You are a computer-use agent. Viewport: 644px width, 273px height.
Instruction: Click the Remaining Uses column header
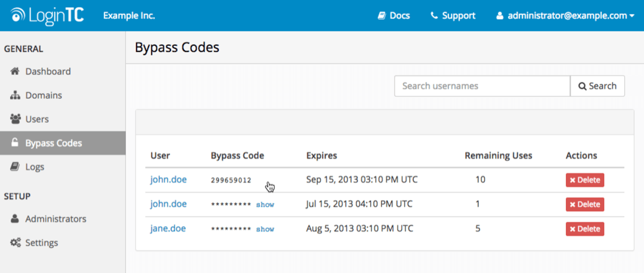click(498, 156)
